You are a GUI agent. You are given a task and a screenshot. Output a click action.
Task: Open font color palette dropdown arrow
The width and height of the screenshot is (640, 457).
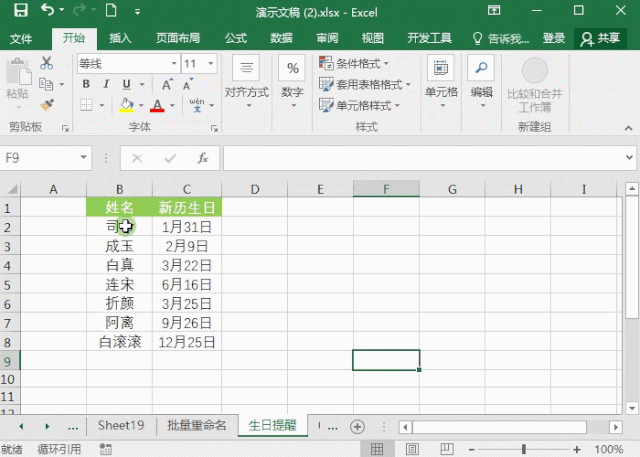[172, 105]
